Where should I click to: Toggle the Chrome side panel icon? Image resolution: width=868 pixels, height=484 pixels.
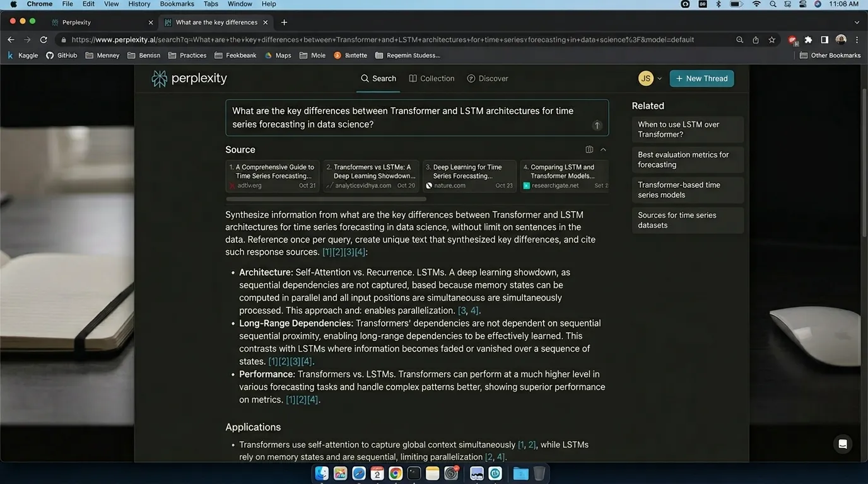pyautogui.click(x=824, y=40)
